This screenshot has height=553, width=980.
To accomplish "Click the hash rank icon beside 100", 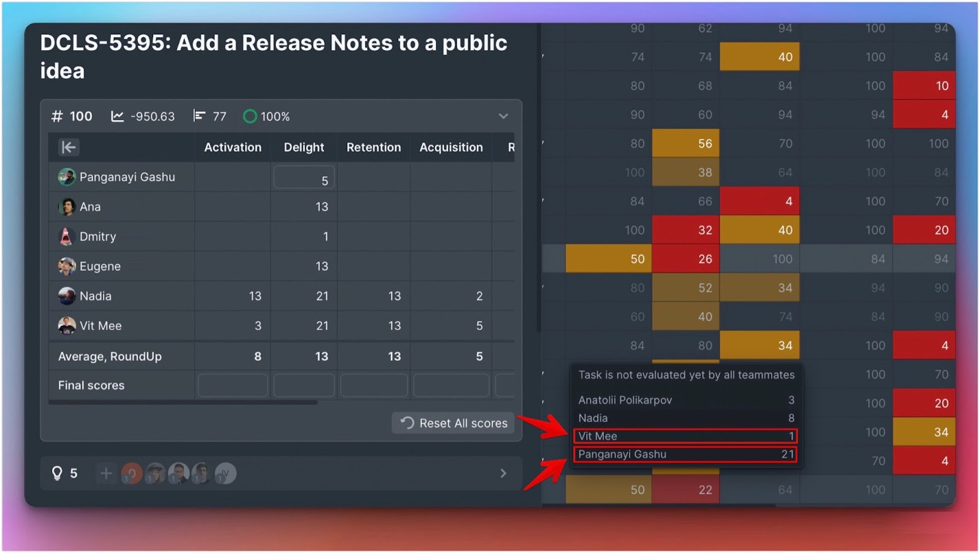I will click(57, 116).
